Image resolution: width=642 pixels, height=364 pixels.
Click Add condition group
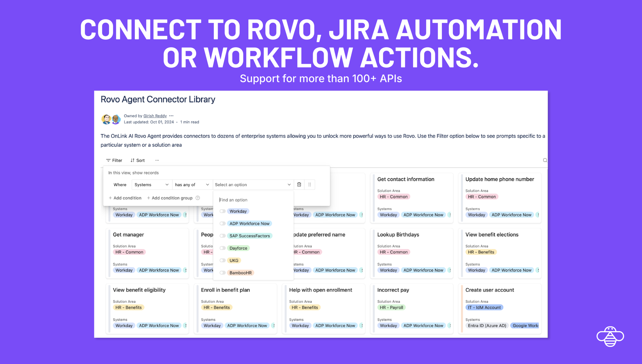pos(170,198)
